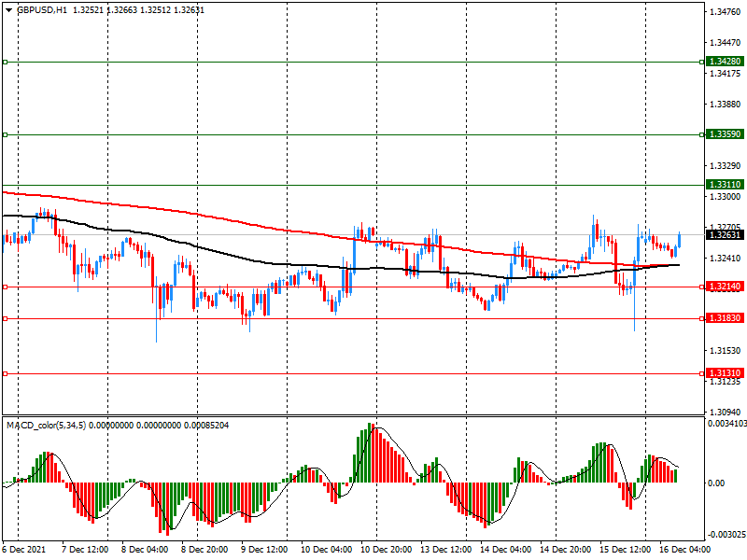The image size is (747, 560).
Task: Click the 0.00 MACD zero scale label
Action: [x=716, y=483]
